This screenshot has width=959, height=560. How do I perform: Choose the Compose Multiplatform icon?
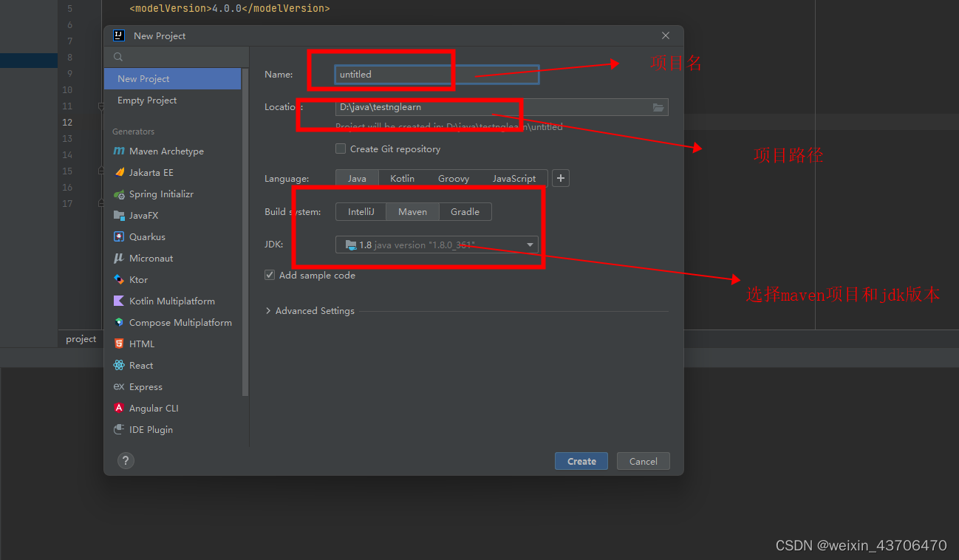(x=119, y=323)
